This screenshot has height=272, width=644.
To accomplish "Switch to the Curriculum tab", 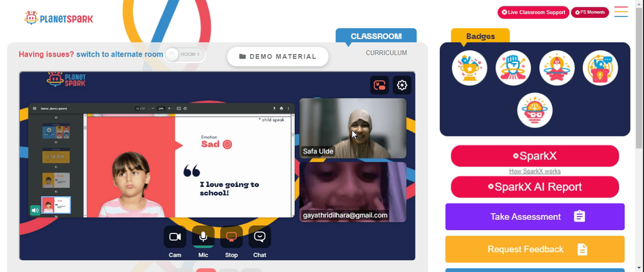I will [x=386, y=53].
